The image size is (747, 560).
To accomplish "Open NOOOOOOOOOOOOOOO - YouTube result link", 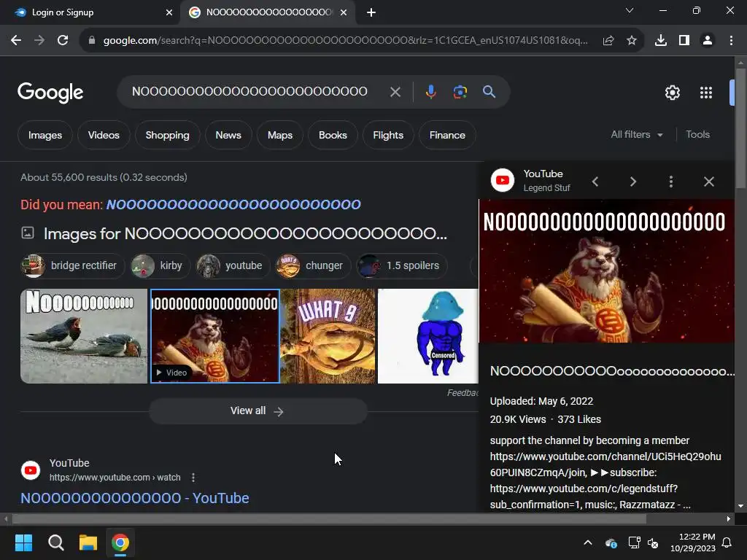I will click(135, 498).
